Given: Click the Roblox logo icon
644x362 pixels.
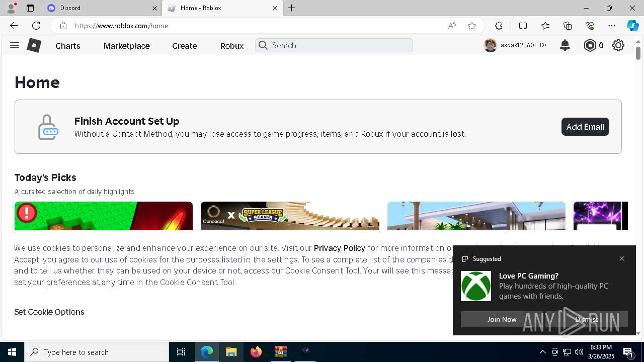Looking at the screenshot, I should point(34,45).
